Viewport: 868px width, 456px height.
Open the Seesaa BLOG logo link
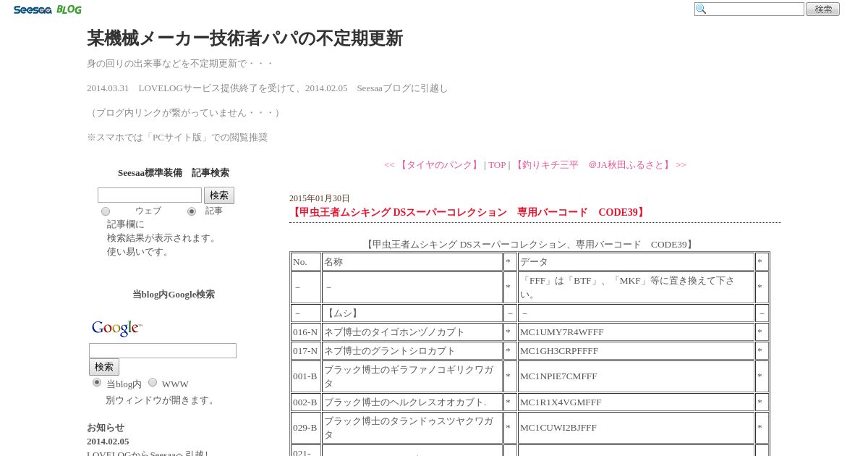[48, 9]
